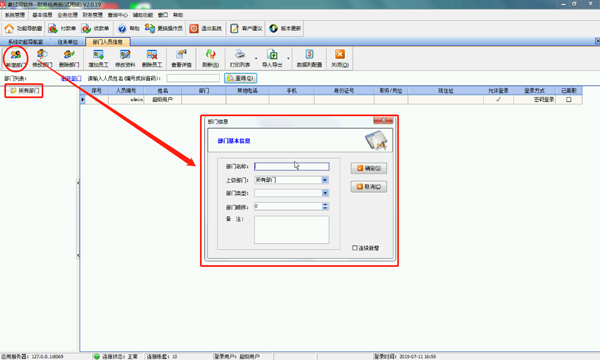Expand the 上级部门 dropdown list
This screenshot has height=360, width=600.
[x=325, y=180]
